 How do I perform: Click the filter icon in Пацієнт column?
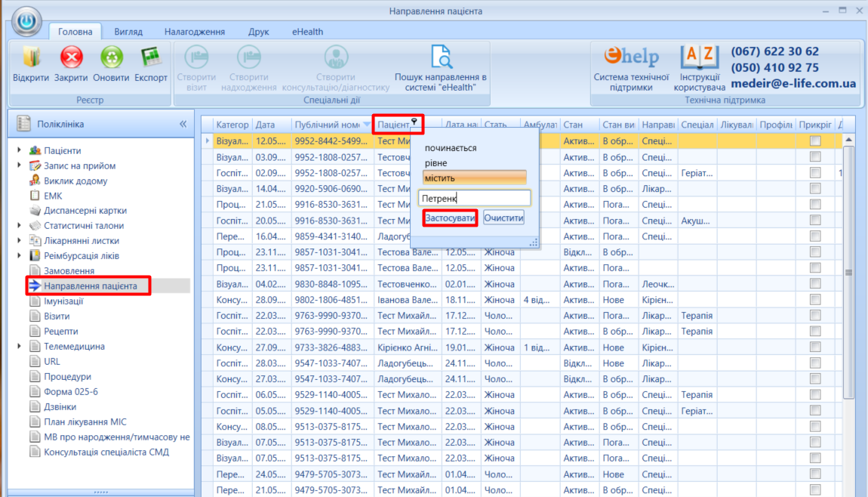(x=414, y=122)
